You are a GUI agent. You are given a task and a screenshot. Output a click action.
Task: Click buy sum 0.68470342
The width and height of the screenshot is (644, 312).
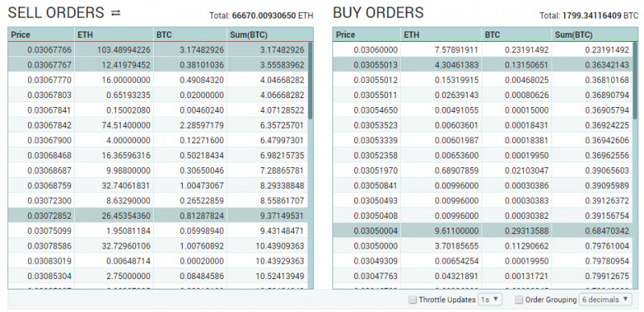click(607, 231)
